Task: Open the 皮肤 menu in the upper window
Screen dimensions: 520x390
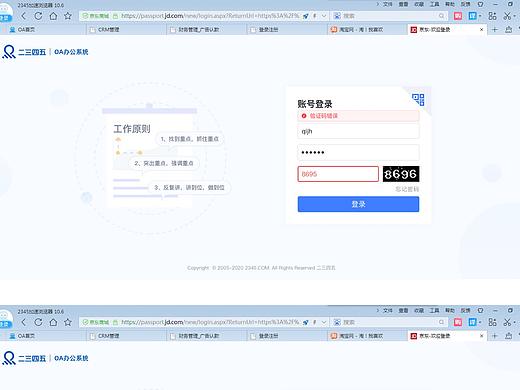Action: pos(465,4)
